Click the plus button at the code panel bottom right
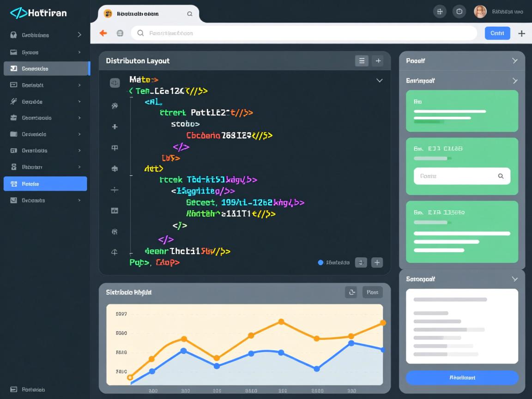532x399 pixels. pos(377,262)
